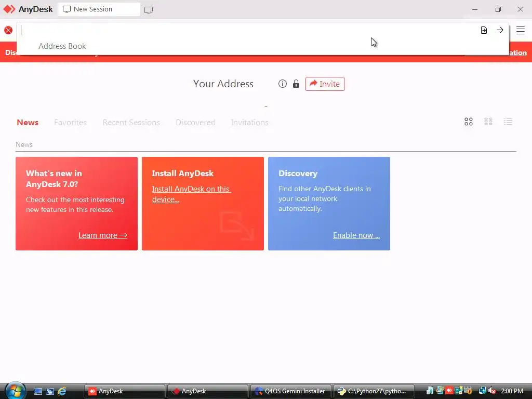The height and width of the screenshot is (399, 532).
Task: Click the connect arrow icon in the address bar
Action: pyautogui.click(x=500, y=30)
